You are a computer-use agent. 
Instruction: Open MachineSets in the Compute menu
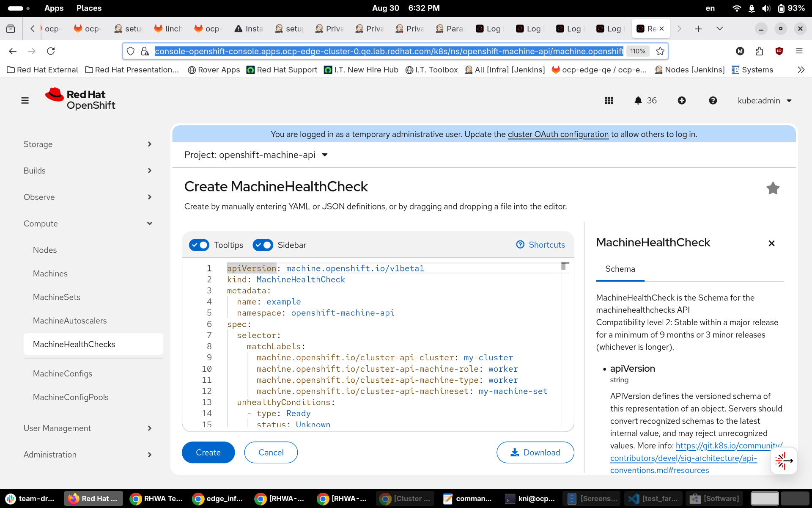pos(57,297)
